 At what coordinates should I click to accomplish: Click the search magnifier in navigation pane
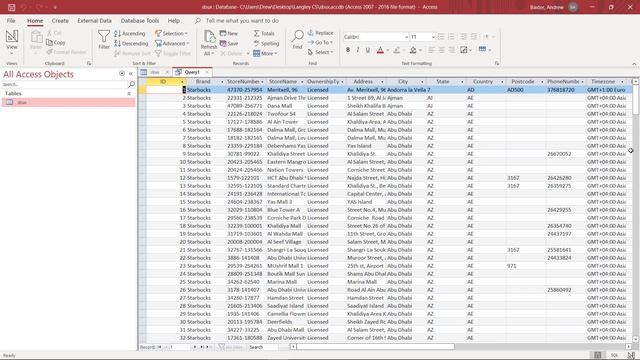tap(131, 84)
